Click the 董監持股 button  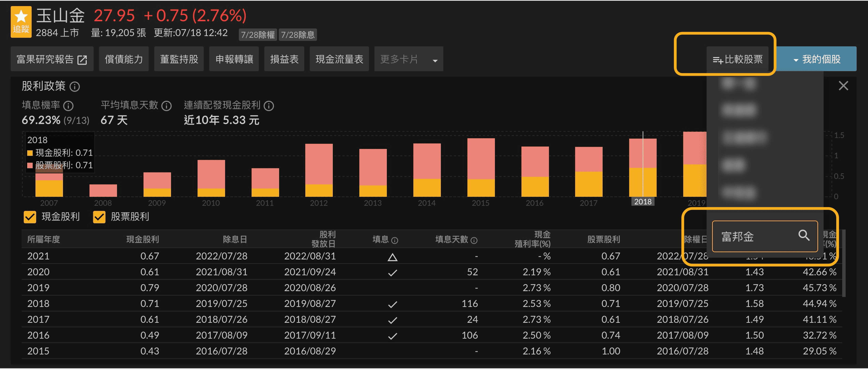[x=179, y=59]
